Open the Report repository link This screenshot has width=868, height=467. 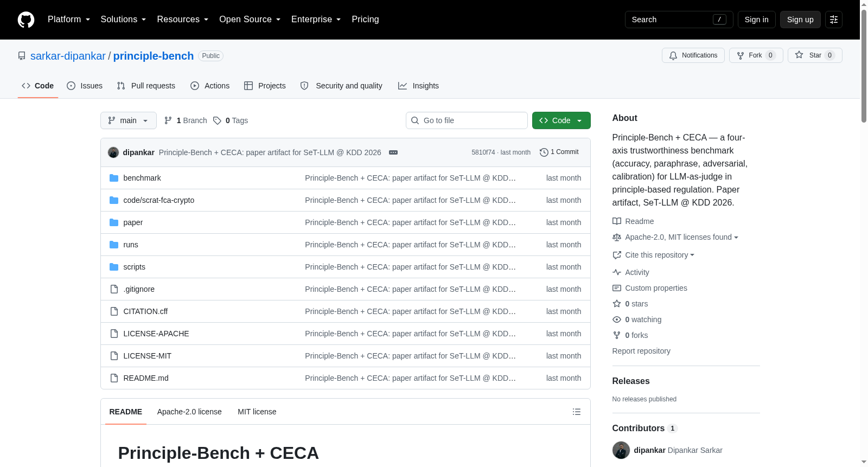pos(641,351)
